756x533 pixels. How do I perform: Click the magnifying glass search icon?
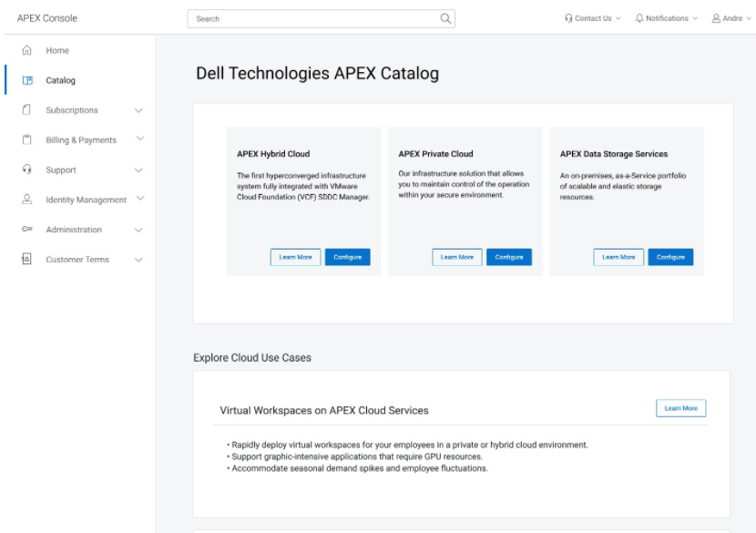click(445, 18)
